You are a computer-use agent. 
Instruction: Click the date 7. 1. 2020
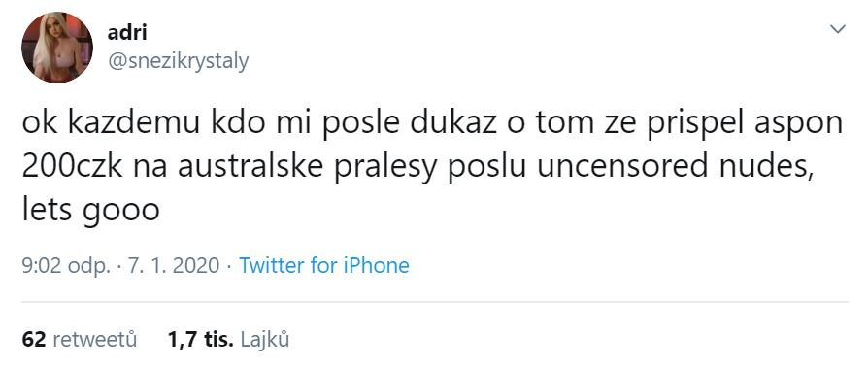[175, 266]
